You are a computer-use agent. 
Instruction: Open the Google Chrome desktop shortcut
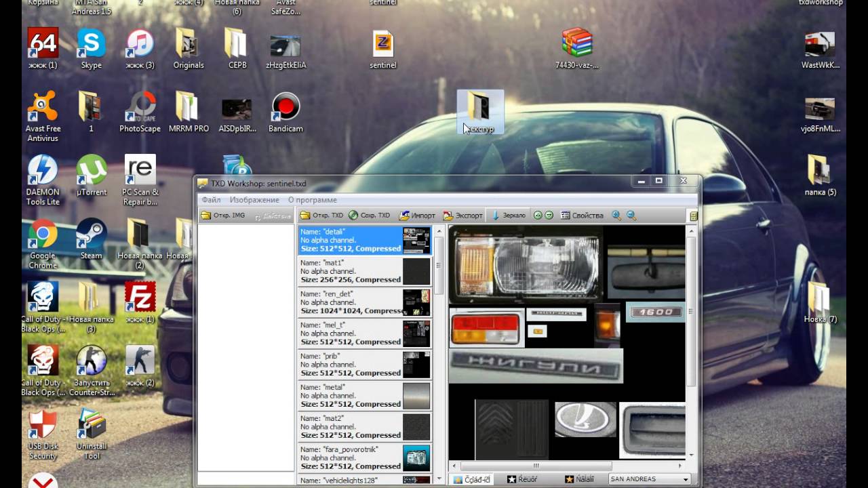tap(42, 245)
